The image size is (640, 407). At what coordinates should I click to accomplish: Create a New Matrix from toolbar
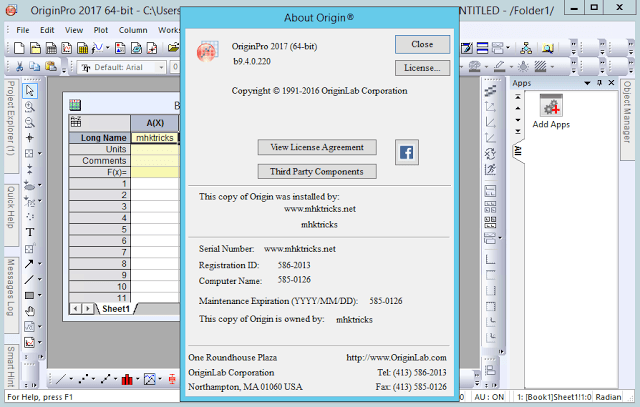tap(82, 48)
